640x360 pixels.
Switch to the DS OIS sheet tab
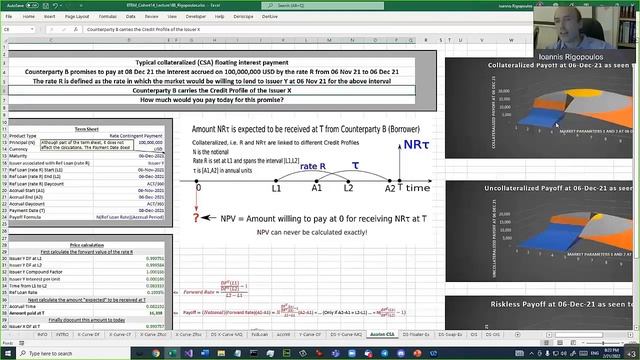(x=493, y=335)
